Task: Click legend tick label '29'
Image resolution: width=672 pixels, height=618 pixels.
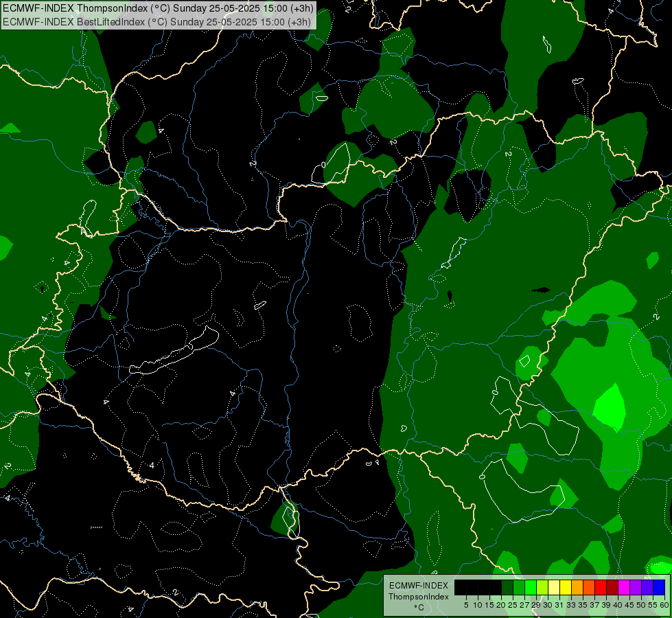Action: coord(536,605)
